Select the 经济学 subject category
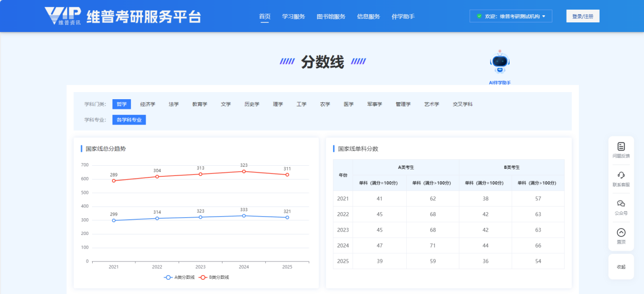 pyautogui.click(x=148, y=104)
